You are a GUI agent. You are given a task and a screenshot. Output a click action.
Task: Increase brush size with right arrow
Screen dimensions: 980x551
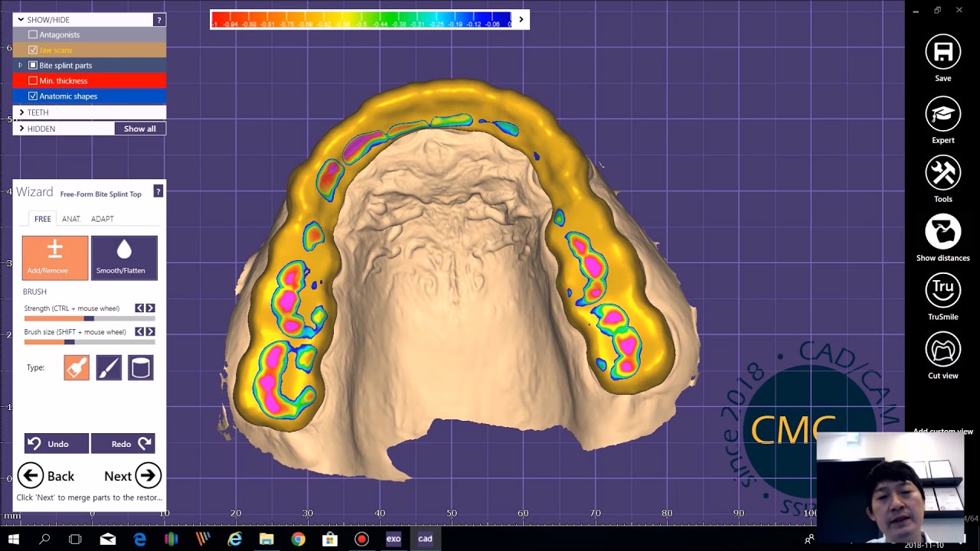pos(150,331)
